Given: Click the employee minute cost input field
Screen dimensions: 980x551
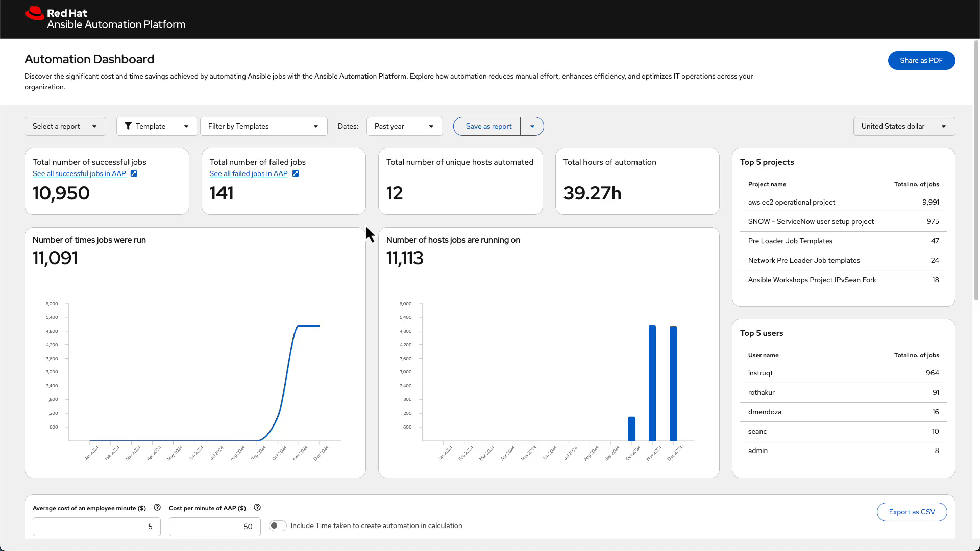Looking at the screenshot, I should click(x=96, y=527).
